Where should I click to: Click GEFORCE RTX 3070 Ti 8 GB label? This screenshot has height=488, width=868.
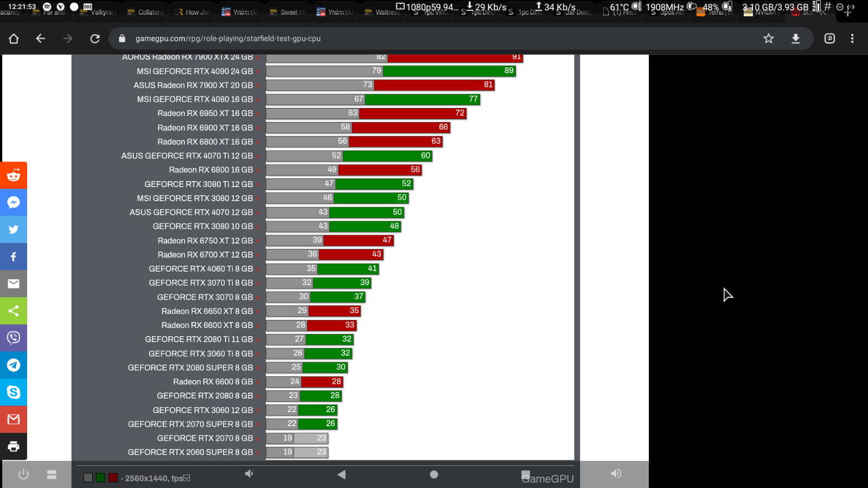pyautogui.click(x=201, y=283)
